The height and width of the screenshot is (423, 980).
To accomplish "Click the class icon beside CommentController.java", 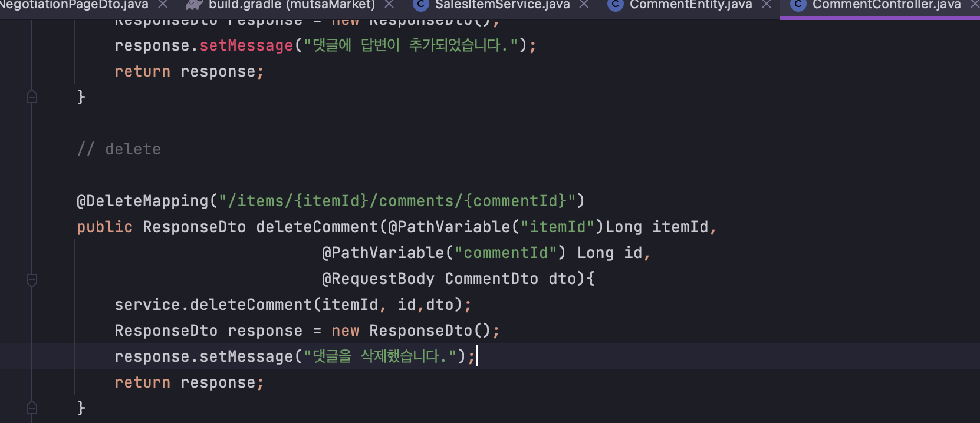I will point(798,5).
